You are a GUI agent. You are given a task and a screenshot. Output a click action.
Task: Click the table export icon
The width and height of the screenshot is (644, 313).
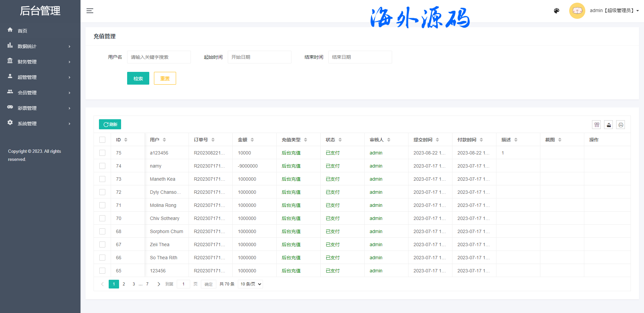click(608, 125)
